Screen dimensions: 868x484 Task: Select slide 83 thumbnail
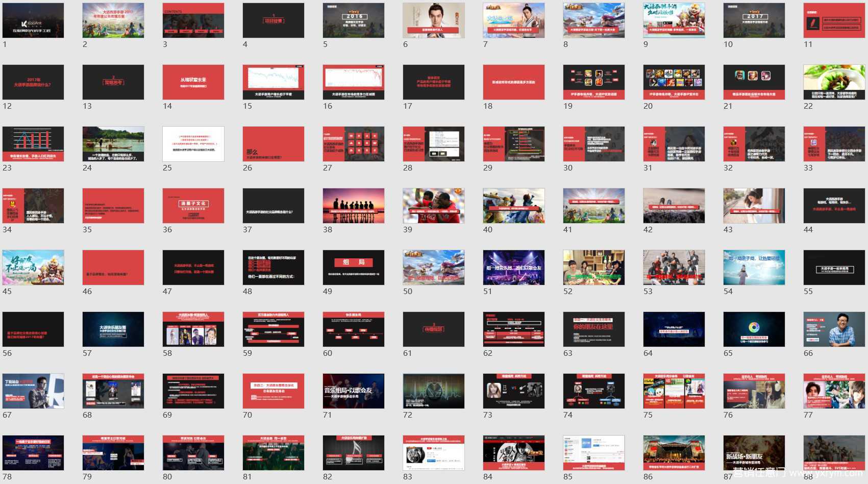(434, 453)
